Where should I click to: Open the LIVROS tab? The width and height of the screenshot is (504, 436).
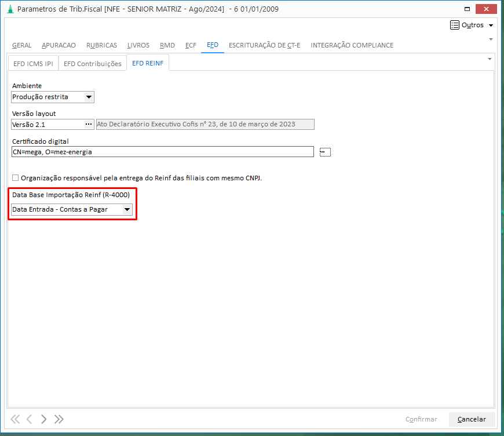pyautogui.click(x=138, y=45)
